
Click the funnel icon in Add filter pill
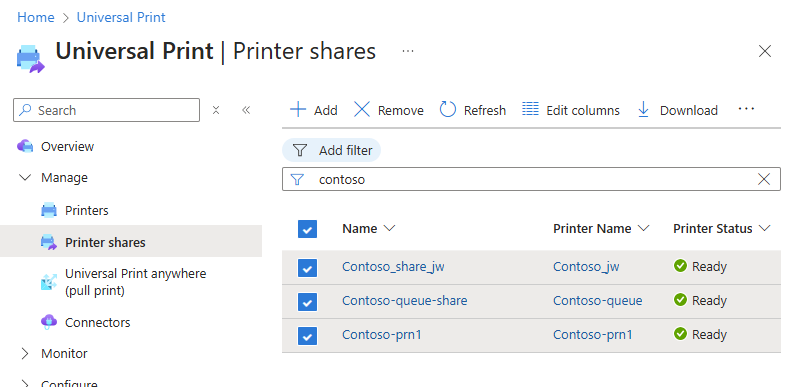click(x=300, y=150)
